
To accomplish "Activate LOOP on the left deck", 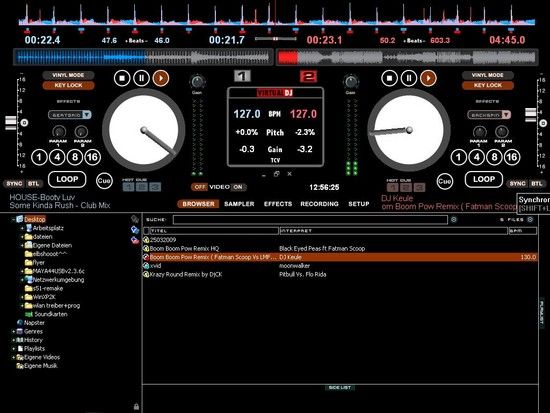I will [67, 179].
